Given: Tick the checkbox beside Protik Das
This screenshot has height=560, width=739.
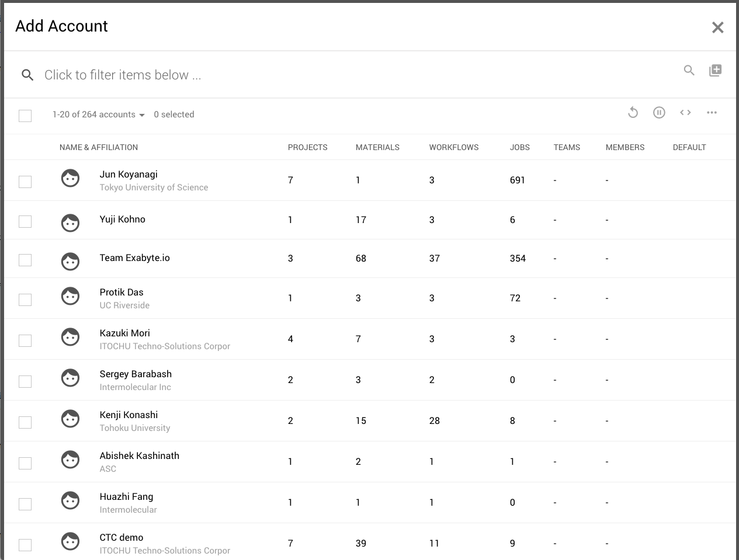Looking at the screenshot, I should (x=25, y=299).
